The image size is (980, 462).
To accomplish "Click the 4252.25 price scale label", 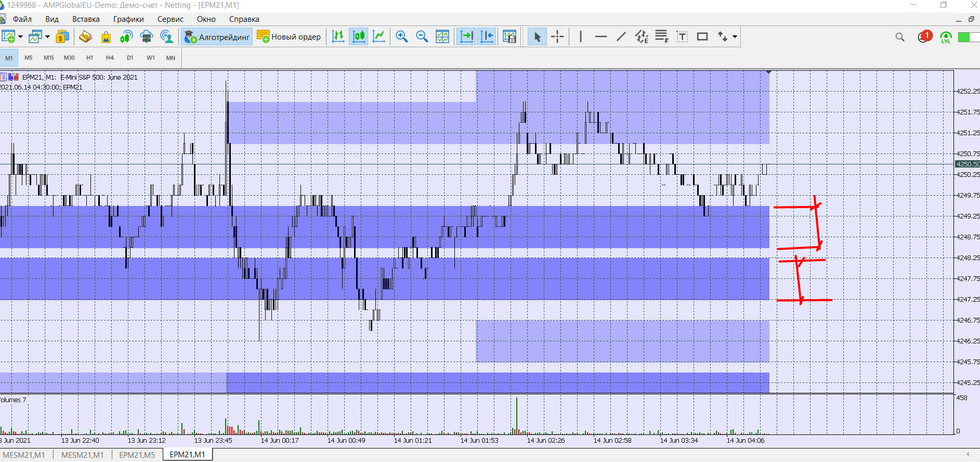I will pos(968,91).
